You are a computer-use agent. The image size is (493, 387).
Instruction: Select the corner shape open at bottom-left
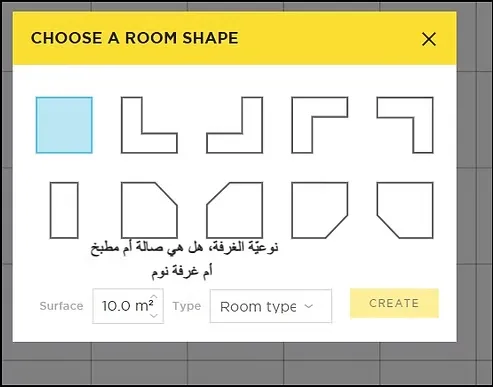pyautogui.click(x=405, y=125)
